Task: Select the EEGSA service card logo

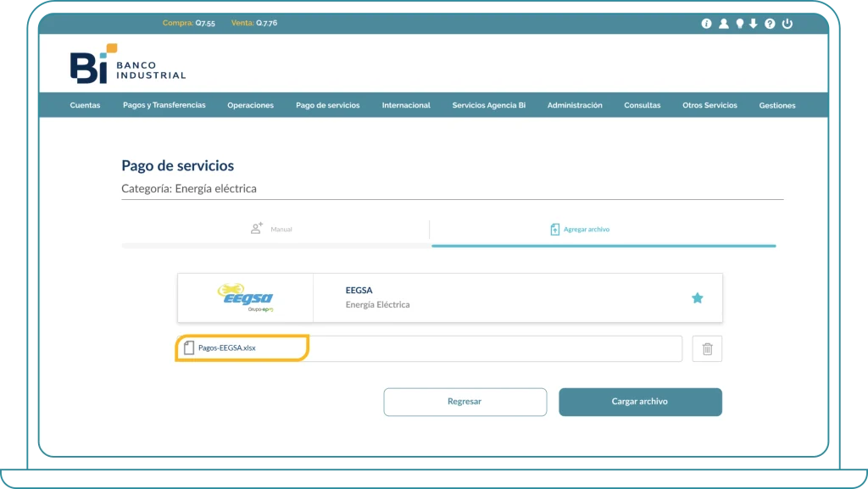Action: click(x=245, y=297)
